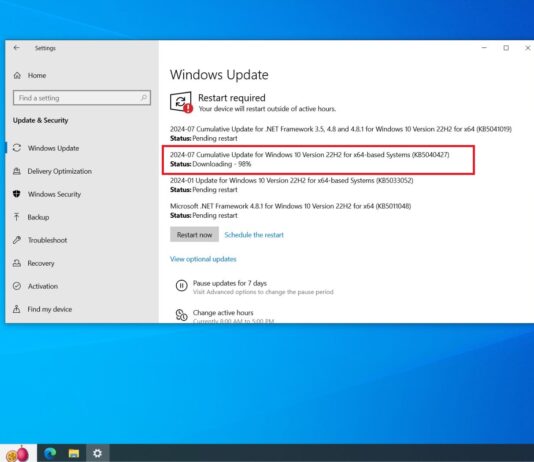Image resolution: width=534 pixels, height=462 pixels.
Task: Click the Restart required status icon
Action: tap(181, 102)
